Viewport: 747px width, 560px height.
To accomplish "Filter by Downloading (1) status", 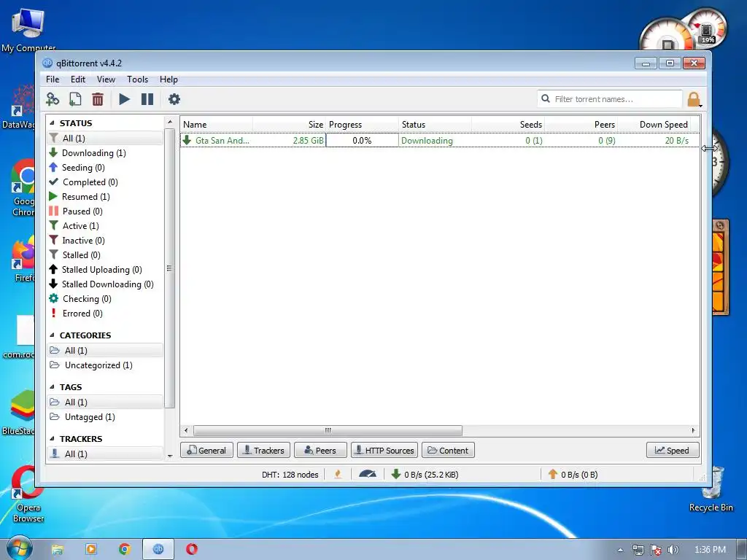I will (105, 153).
